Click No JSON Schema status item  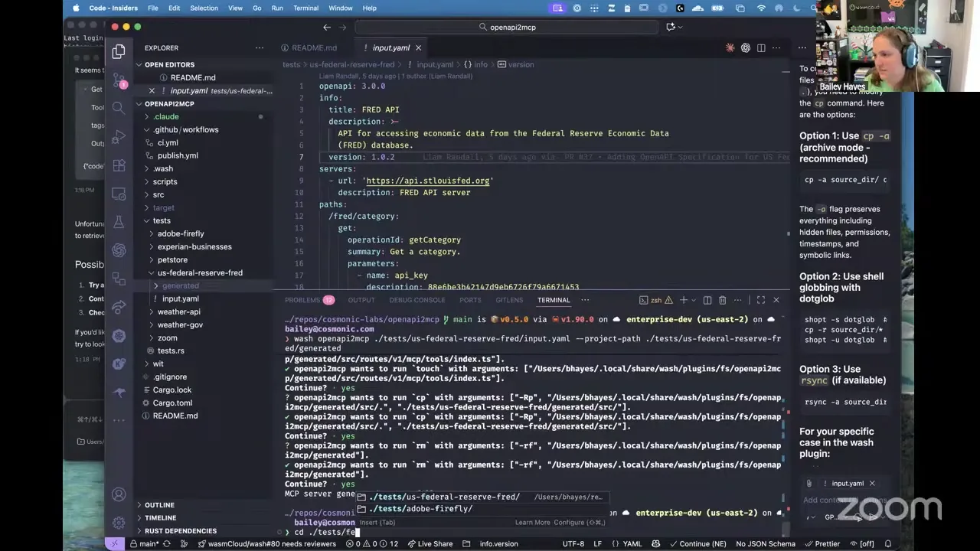coord(766,544)
